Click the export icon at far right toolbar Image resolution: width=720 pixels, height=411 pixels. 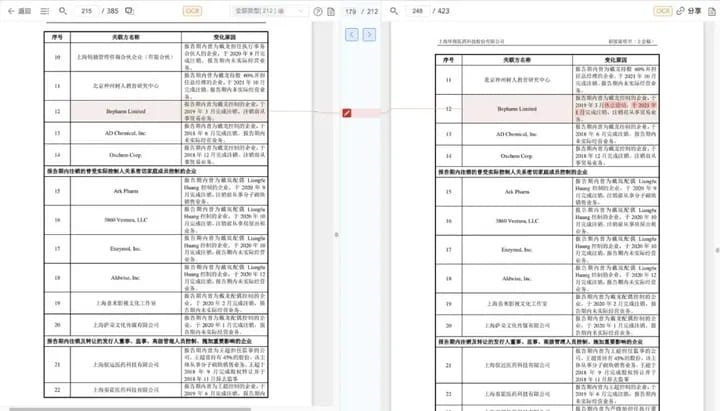pyautogui.click(x=711, y=10)
